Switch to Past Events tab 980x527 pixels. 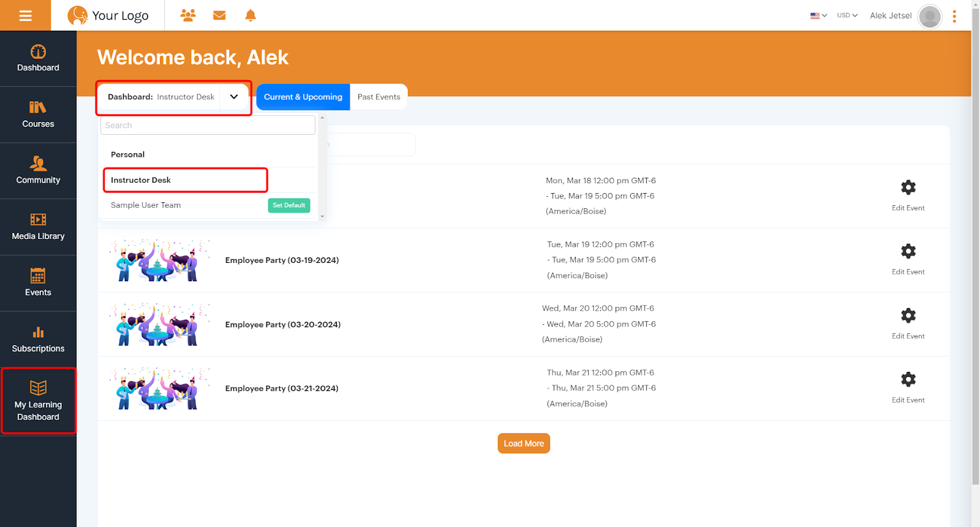click(379, 97)
